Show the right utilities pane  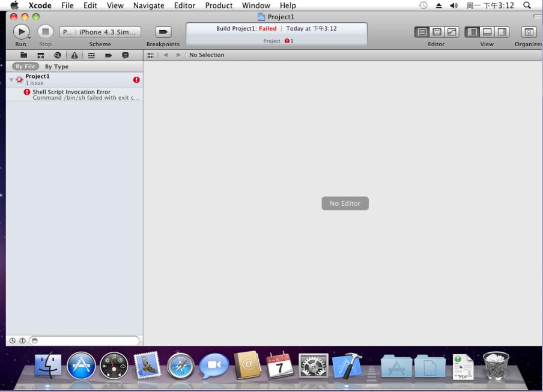[x=502, y=32]
